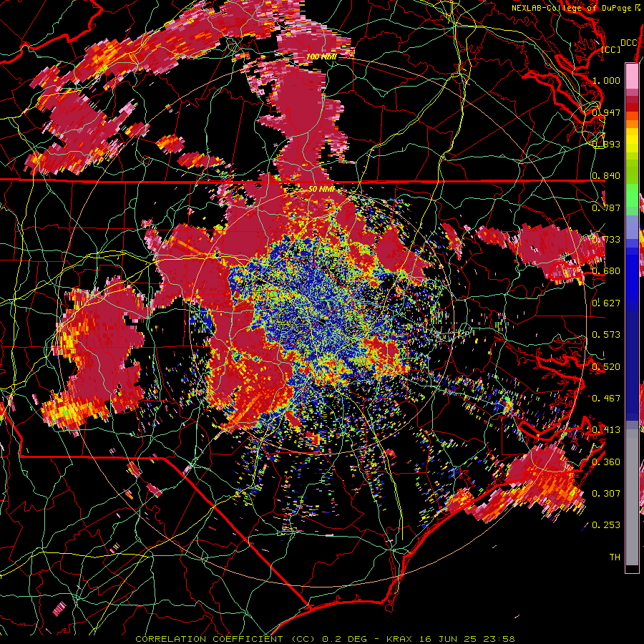Screen dimensions: 644x644
Task: Select the 0.467 scale value
Action: point(606,398)
